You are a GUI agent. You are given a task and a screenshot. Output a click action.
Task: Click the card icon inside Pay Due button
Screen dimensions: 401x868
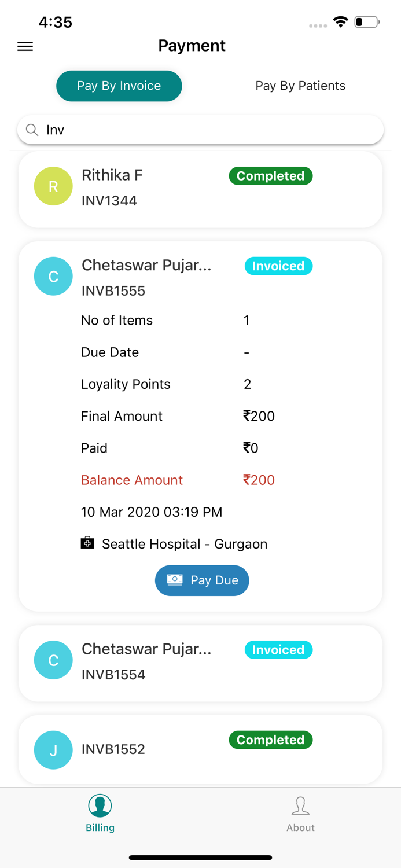pyautogui.click(x=174, y=580)
